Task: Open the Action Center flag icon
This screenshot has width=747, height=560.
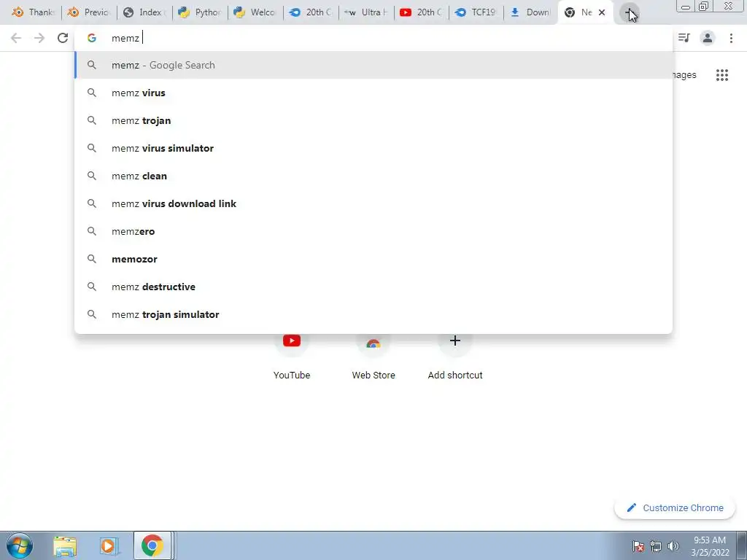Action: tap(638, 546)
